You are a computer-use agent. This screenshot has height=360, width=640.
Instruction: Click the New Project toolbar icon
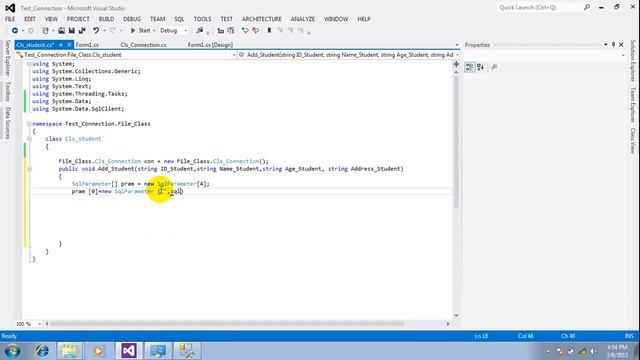coord(45,31)
